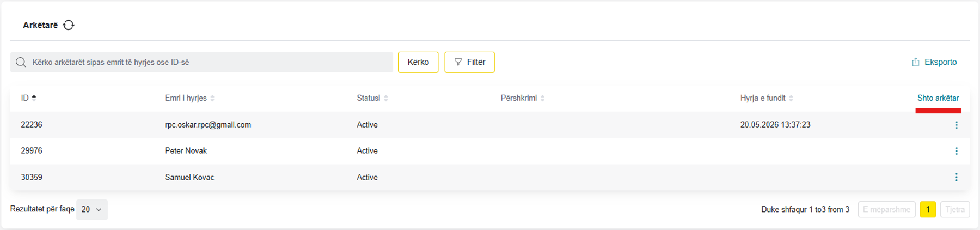Image resolution: width=980 pixels, height=230 pixels.
Task: Sort the table by the ID column arrow
Action: [34, 98]
